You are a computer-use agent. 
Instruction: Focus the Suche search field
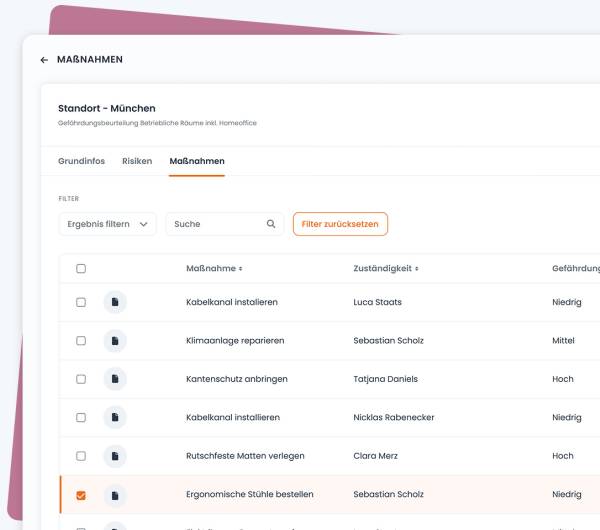click(x=225, y=224)
